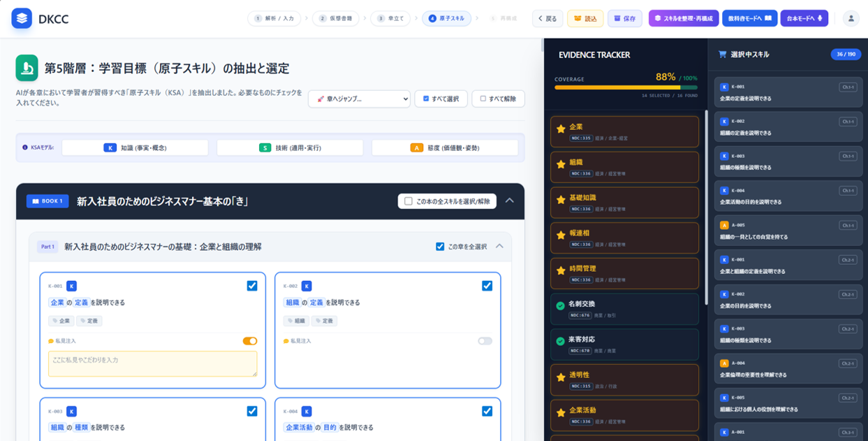Open the user profile avatar icon
Screen dimensions: 868x441
pyautogui.click(x=851, y=18)
